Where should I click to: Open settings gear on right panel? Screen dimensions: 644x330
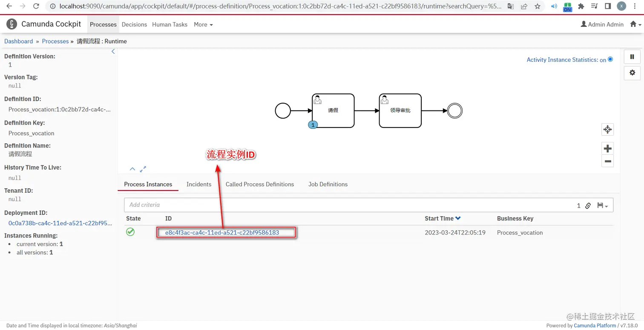point(632,72)
